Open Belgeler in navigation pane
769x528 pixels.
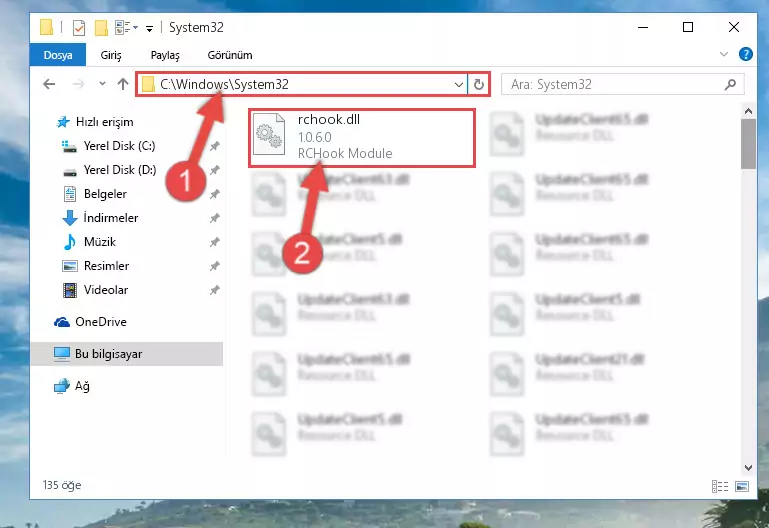95,194
